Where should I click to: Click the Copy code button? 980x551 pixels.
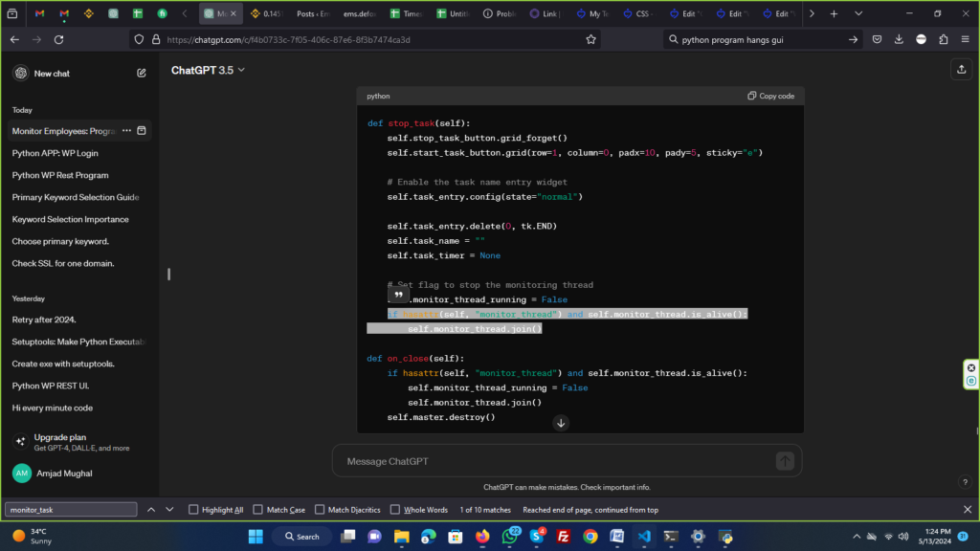(x=770, y=97)
